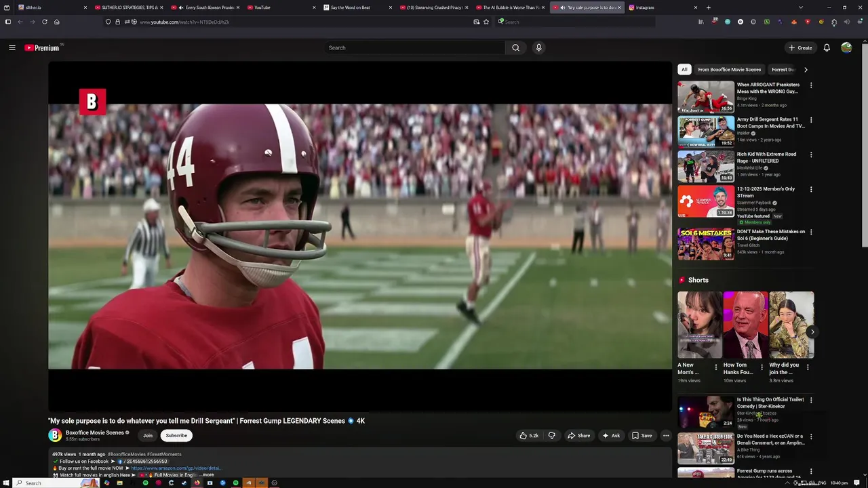
Task: Open the YouTube hamburger guide menu
Action: point(12,47)
